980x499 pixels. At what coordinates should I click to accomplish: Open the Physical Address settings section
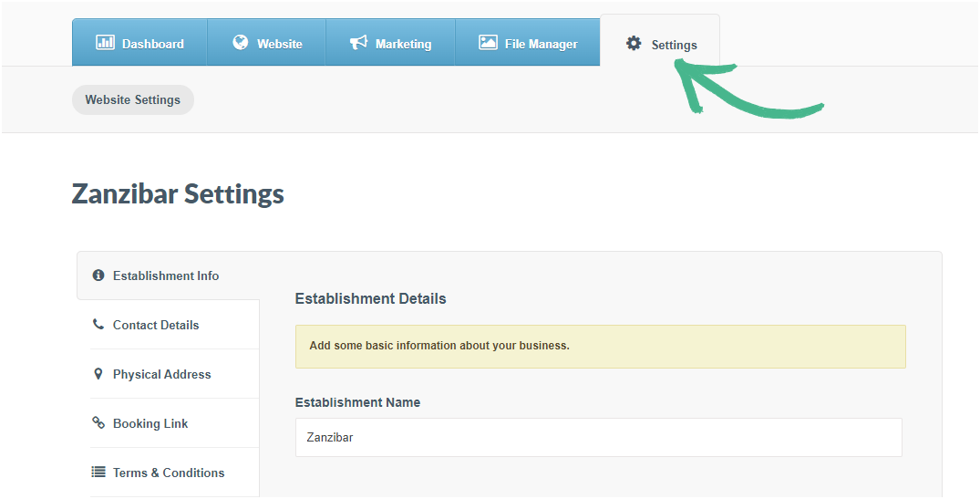[161, 374]
